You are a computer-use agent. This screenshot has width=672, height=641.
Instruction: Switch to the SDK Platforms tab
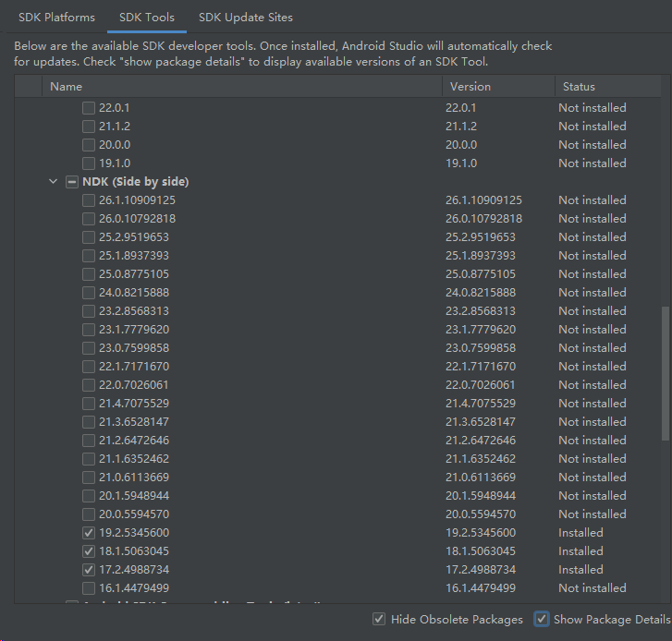[x=57, y=18]
